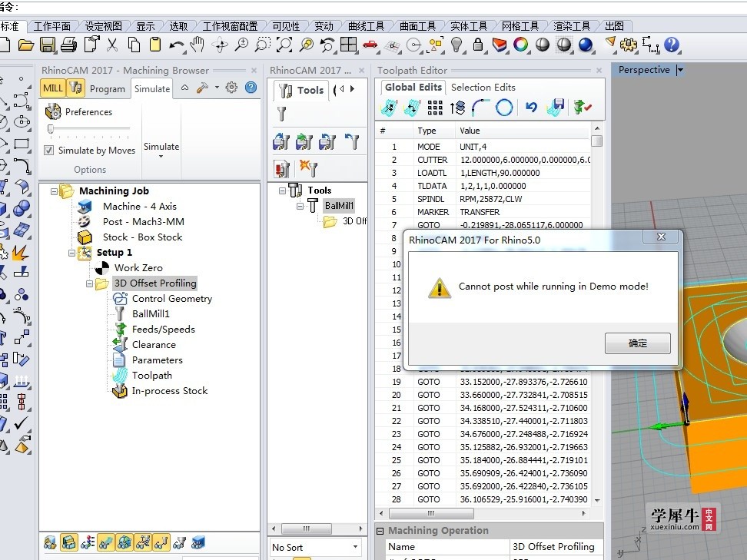Click the 确定 button in the dialog
Viewport: 747px width, 560px height.
(637, 343)
